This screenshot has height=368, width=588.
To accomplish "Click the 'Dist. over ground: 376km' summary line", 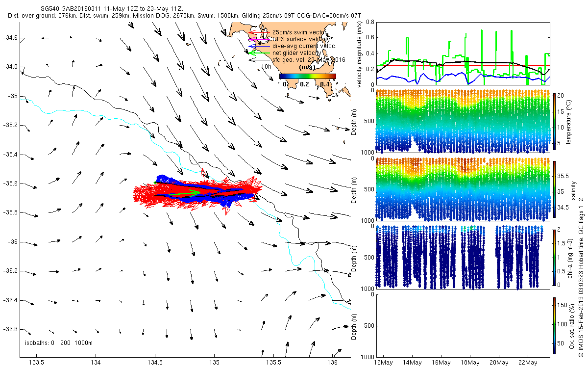I will tap(185, 16).
